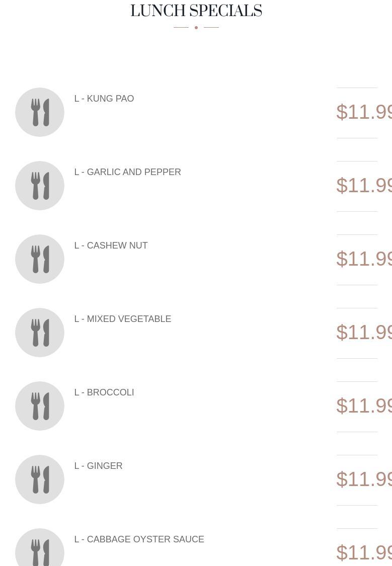Click the icon beside L - CABBAGE OYSTER SAUCE
This screenshot has width=392, height=566.
point(40,549)
